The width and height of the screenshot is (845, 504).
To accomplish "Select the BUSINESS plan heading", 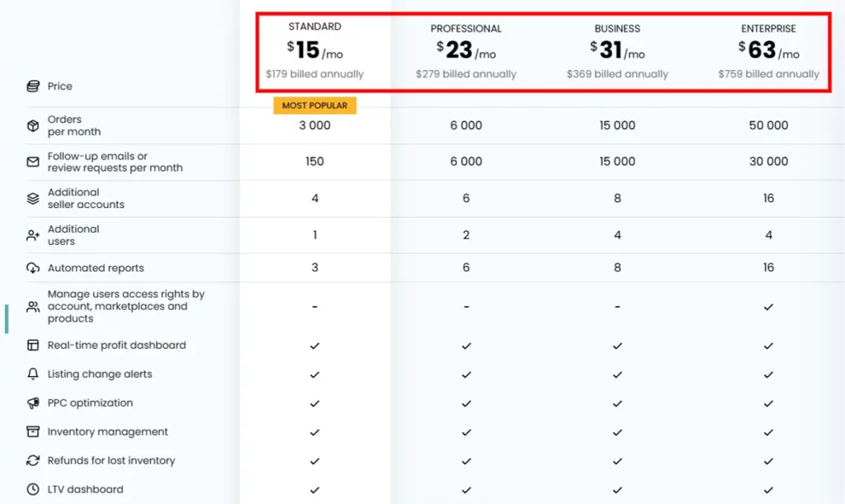I will 617,29.
